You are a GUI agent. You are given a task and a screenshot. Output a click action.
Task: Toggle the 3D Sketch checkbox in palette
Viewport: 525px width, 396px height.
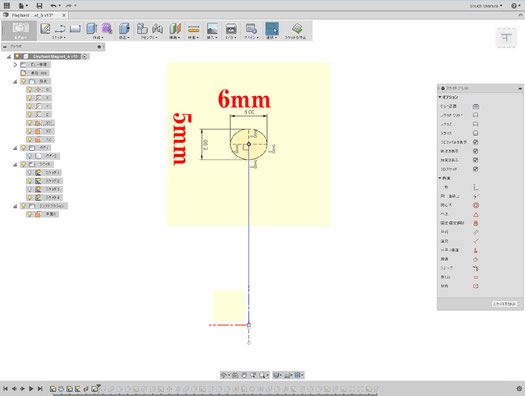click(x=475, y=169)
